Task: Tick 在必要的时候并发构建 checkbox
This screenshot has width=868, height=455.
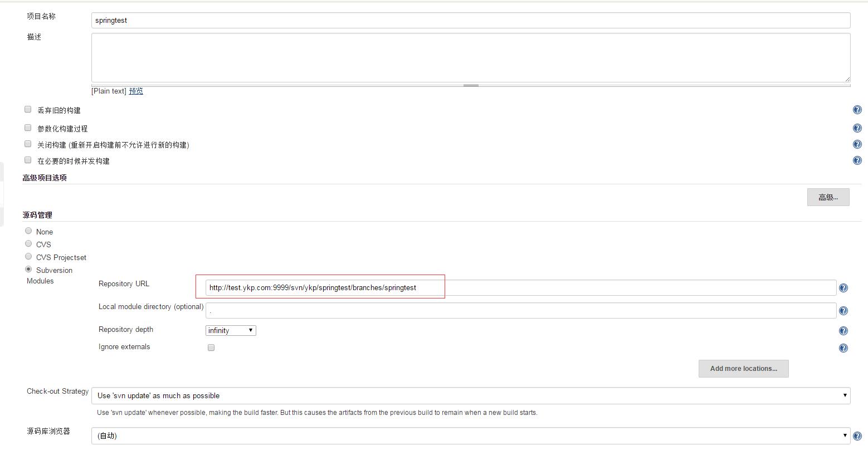Action: tap(28, 160)
